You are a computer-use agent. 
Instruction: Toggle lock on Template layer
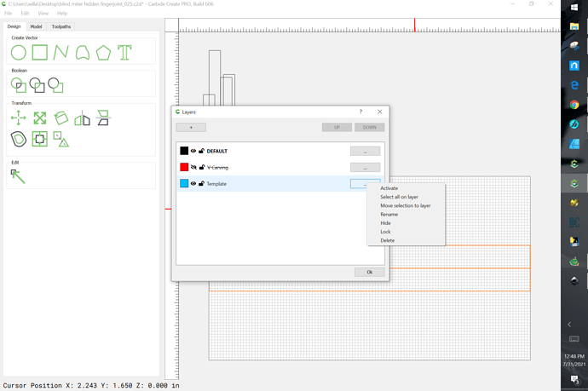tap(201, 184)
